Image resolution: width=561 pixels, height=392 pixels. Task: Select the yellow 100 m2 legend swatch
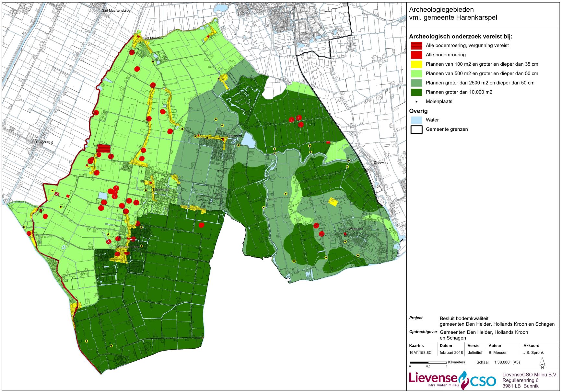(x=416, y=64)
